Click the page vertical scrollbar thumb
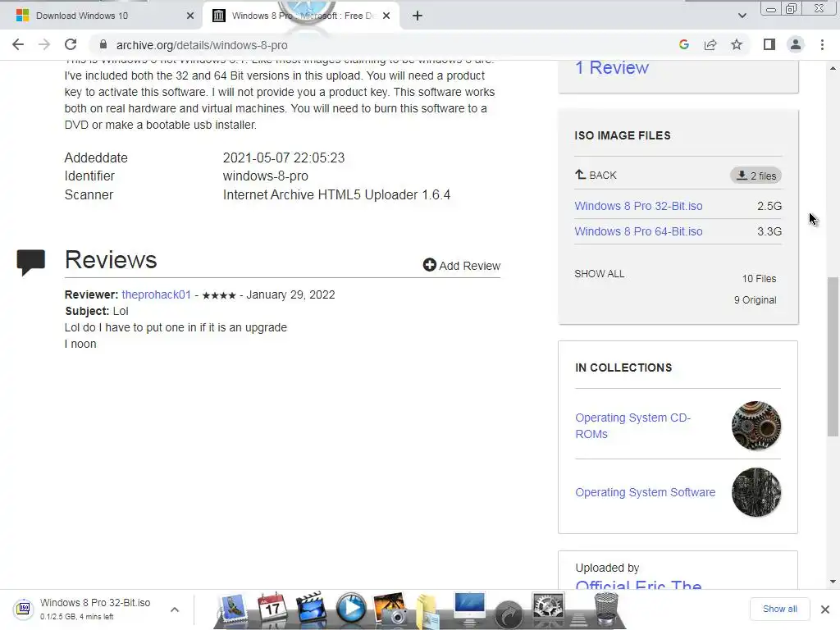This screenshot has width=840, height=630. click(x=833, y=356)
